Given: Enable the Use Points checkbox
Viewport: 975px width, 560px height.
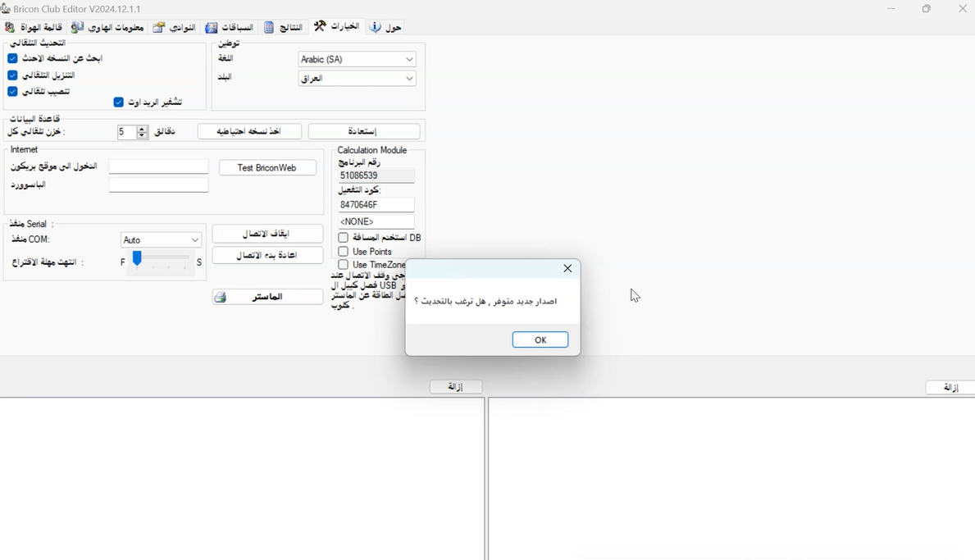Looking at the screenshot, I should 344,252.
